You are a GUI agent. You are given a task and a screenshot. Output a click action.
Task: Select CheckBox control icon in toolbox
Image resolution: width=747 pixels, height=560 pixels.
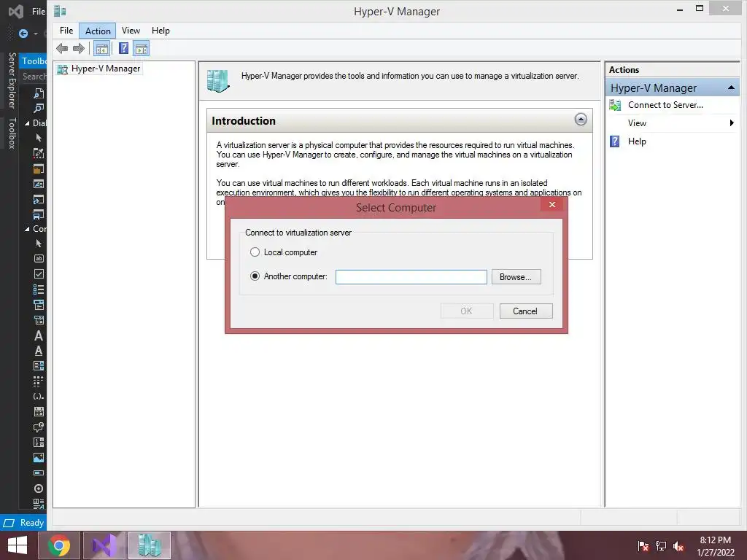(39, 274)
